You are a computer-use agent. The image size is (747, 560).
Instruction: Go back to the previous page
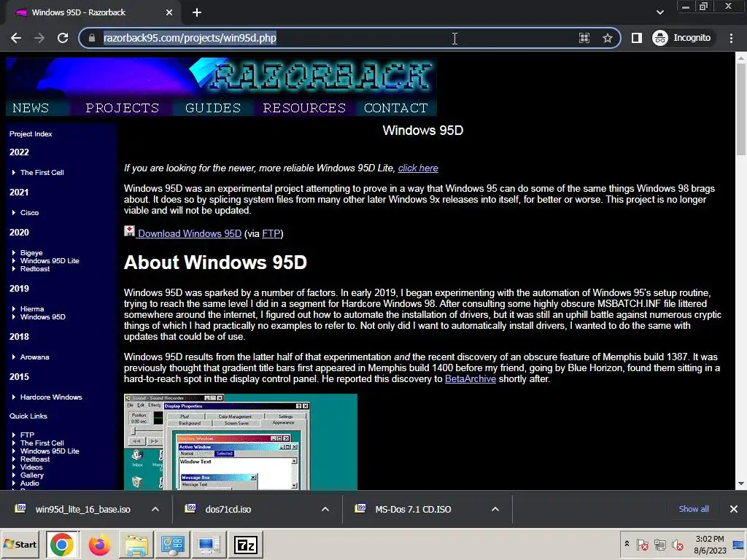[x=16, y=38]
